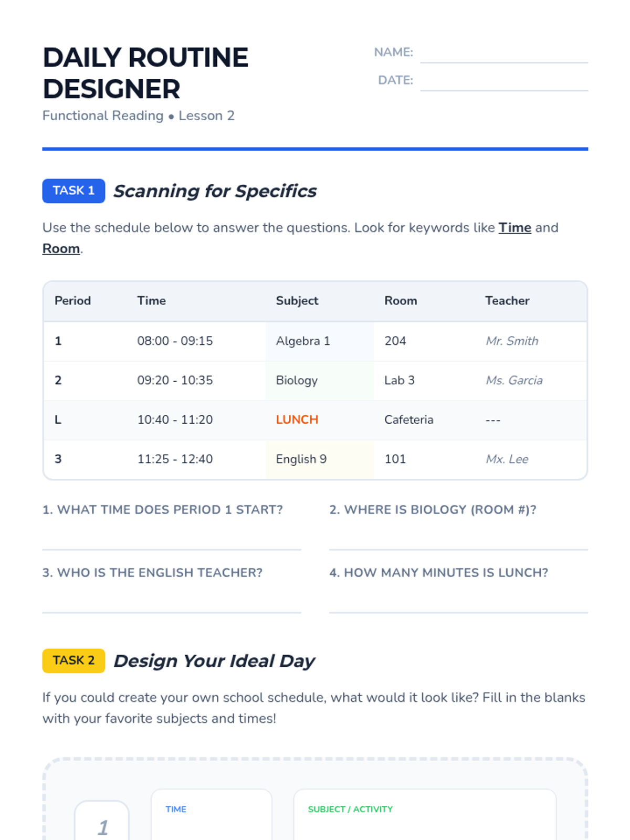Image resolution: width=630 pixels, height=840 pixels.
Task: Click the yellow TASK 2 badge
Action: click(73, 660)
